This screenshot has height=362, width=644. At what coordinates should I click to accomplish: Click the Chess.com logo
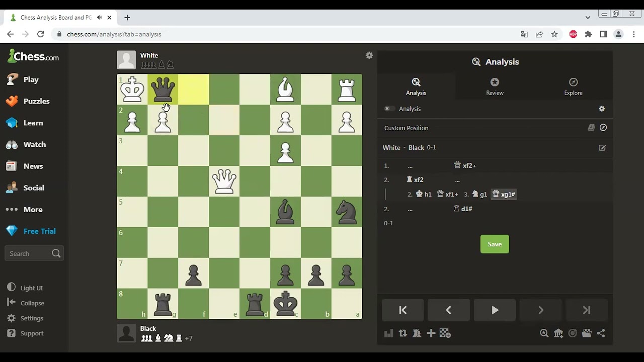[33, 56]
